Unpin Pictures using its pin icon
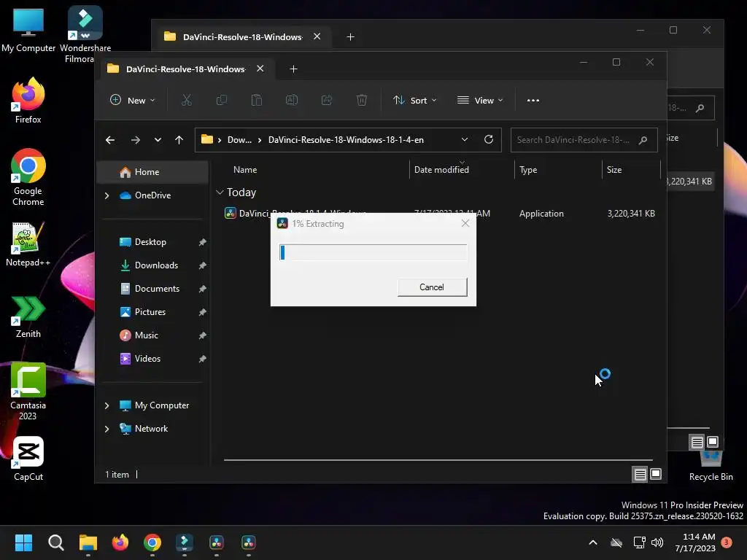The height and width of the screenshot is (560, 747). [203, 312]
